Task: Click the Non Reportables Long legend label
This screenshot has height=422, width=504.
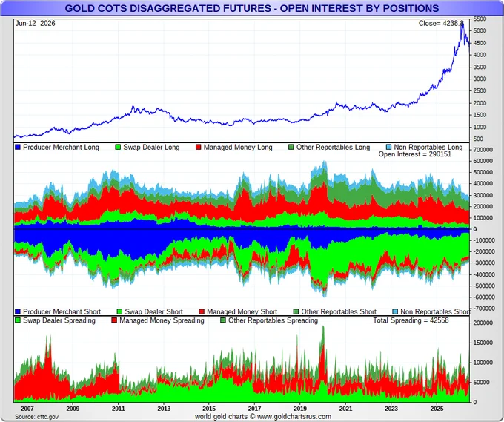Action: pyautogui.click(x=428, y=148)
